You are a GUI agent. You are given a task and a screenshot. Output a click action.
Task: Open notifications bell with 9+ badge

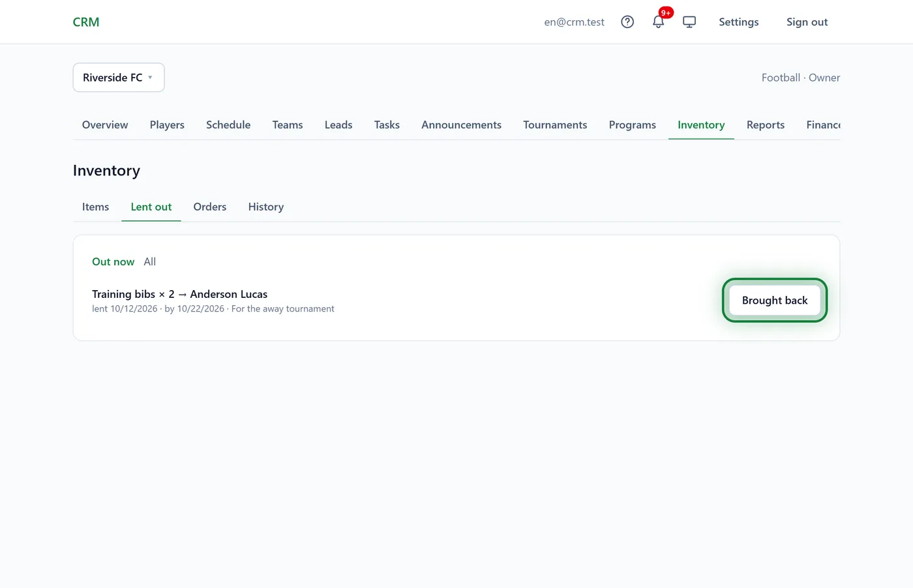click(x=659, y=22)
